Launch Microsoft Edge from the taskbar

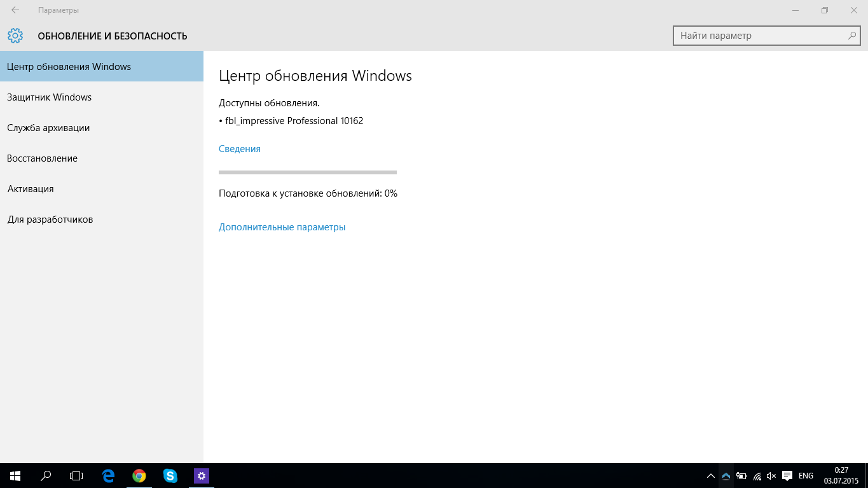(x=108, y=475)
